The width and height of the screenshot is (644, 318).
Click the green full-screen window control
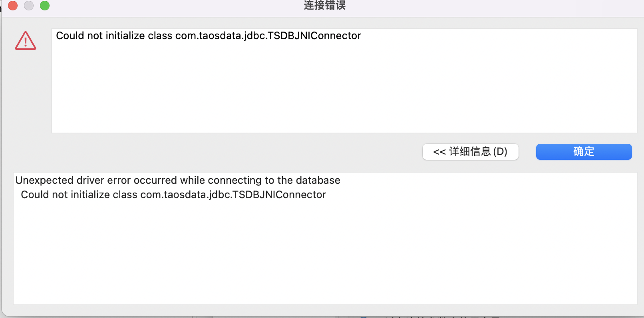[x=45, y=6]
